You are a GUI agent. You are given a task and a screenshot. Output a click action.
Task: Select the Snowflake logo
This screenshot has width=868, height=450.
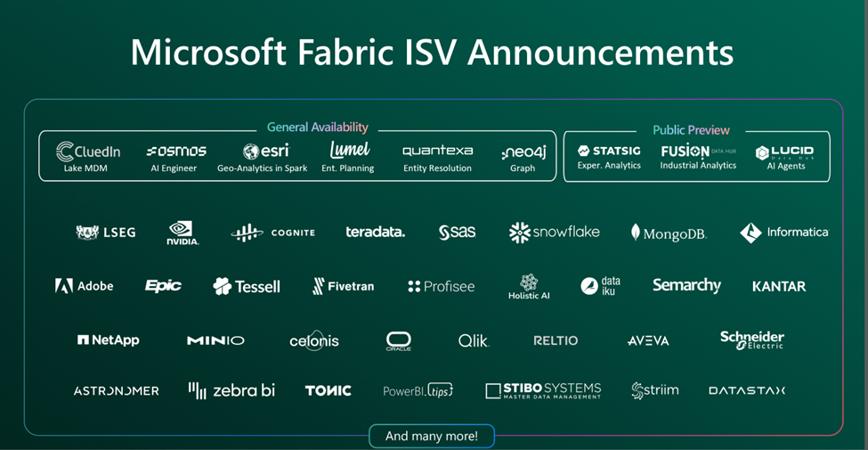554,233
